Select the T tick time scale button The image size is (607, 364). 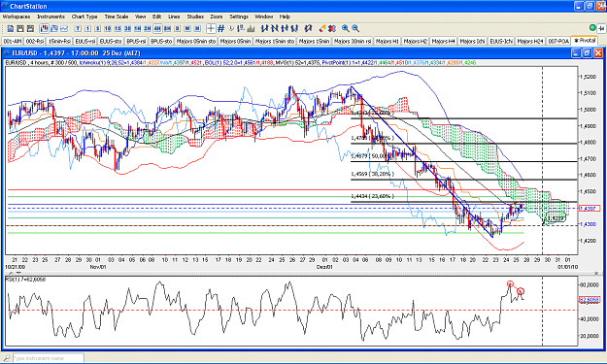[78, 28]
